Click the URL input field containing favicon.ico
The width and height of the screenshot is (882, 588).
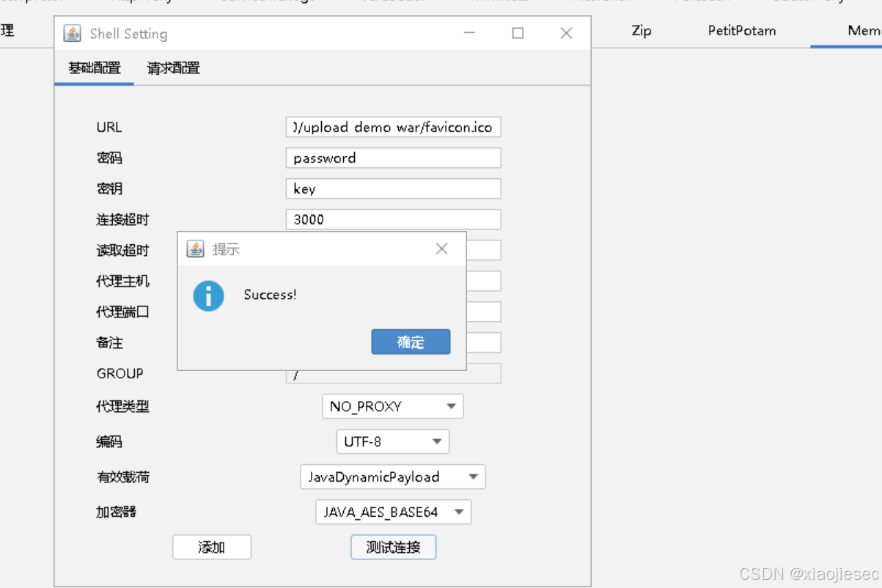click(x=393, y=127)
